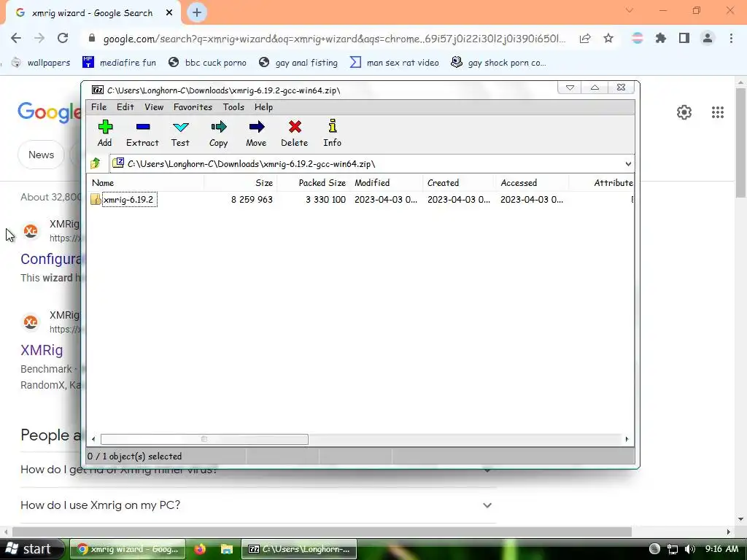Viewport: 747px width, 560px height.
Task: Open the Chrome three-dot menu
Action: click(731, 39)
